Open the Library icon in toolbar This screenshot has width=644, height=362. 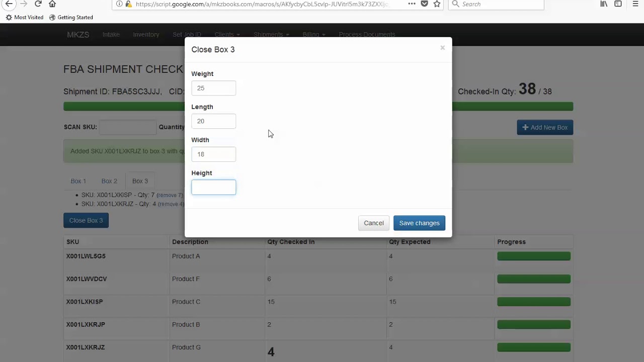[604, 4]
